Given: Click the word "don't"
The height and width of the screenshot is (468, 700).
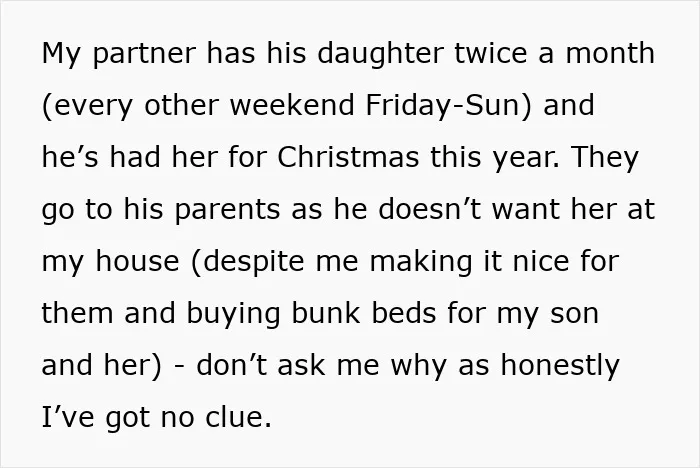Looking at the screenshot, I should point(232,364).
